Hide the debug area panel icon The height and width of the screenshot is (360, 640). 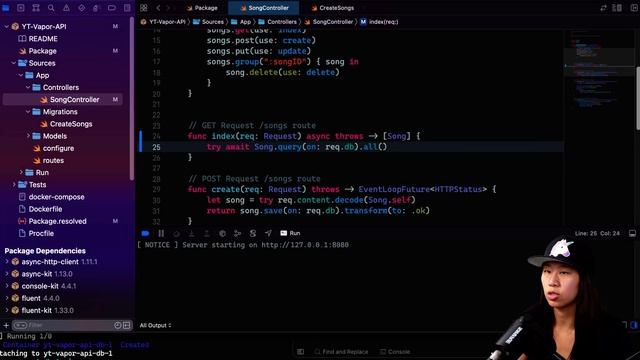pos(632,233)
